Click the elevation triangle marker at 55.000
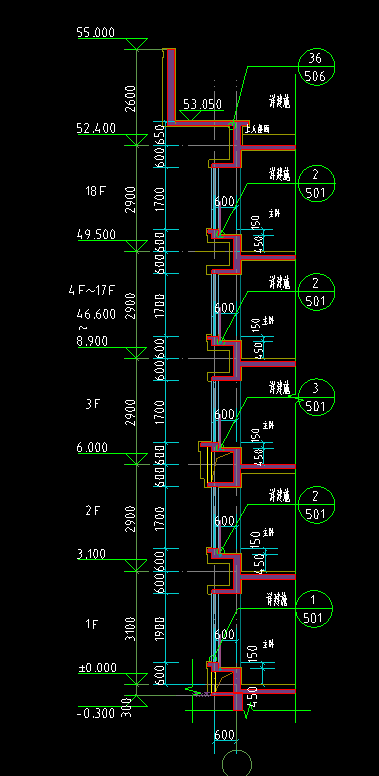 [x=136, y=44]
